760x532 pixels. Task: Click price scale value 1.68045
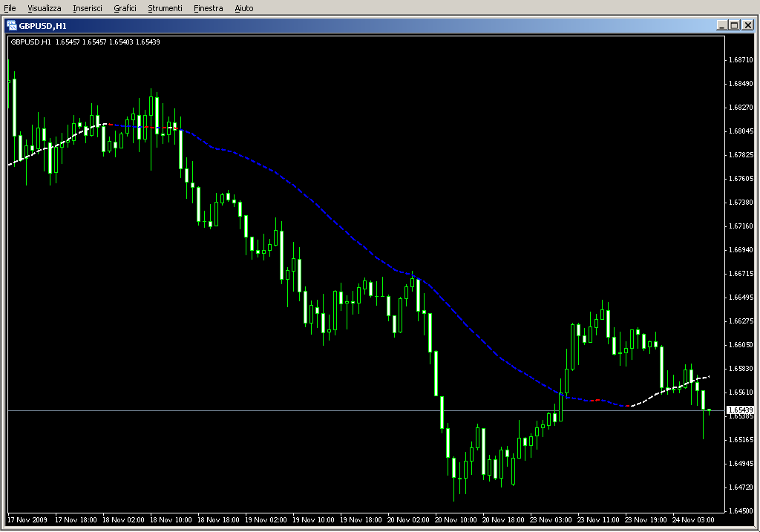click(741, 131)
